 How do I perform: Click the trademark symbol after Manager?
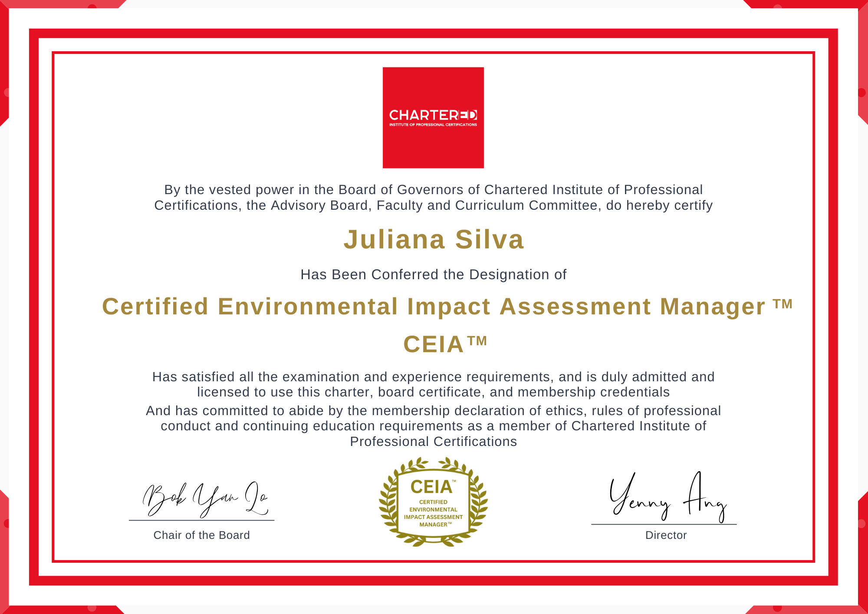point(783,303)
